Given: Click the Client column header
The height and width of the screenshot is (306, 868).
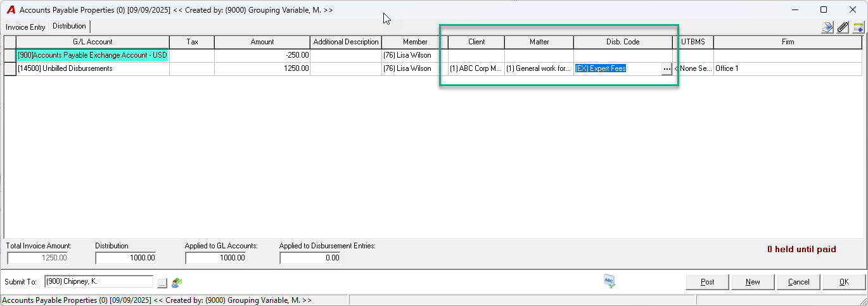Looking at the screenshot, I should pos(476,42).
